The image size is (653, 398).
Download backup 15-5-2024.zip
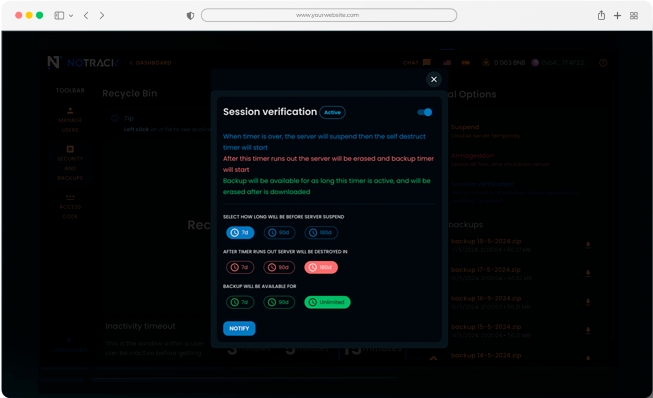tap(588, 331)
